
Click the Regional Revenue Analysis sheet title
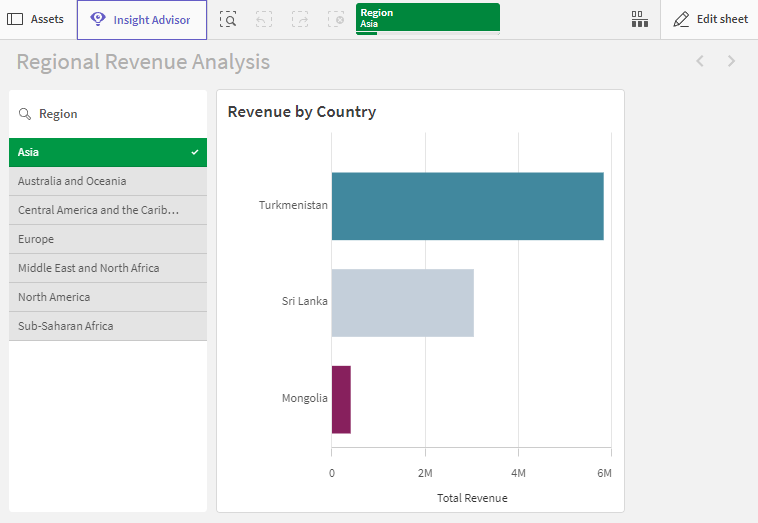(143, 62)
